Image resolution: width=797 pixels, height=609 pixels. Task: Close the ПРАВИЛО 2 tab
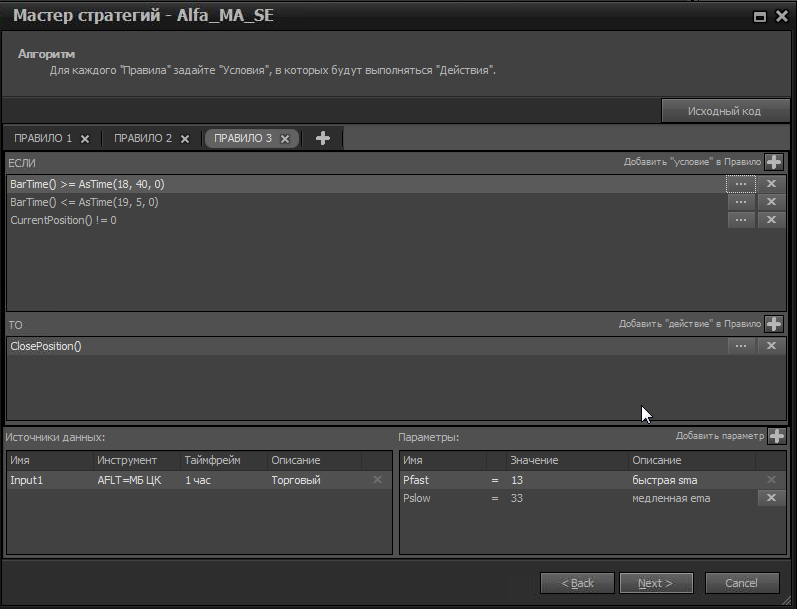click(185, 139)
